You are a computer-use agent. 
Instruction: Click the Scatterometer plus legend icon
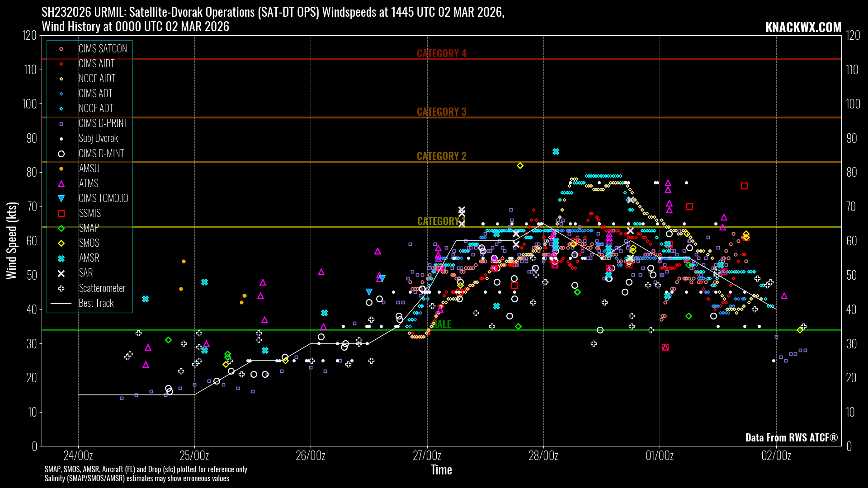point(61,288)
